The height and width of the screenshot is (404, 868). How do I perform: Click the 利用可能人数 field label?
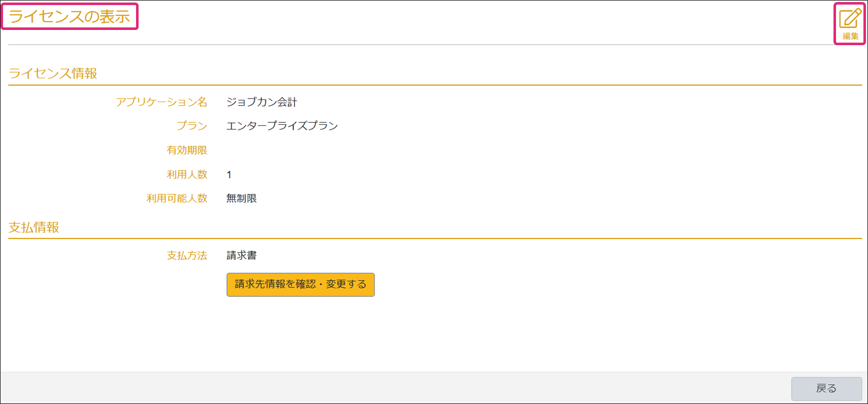point(177,198)
